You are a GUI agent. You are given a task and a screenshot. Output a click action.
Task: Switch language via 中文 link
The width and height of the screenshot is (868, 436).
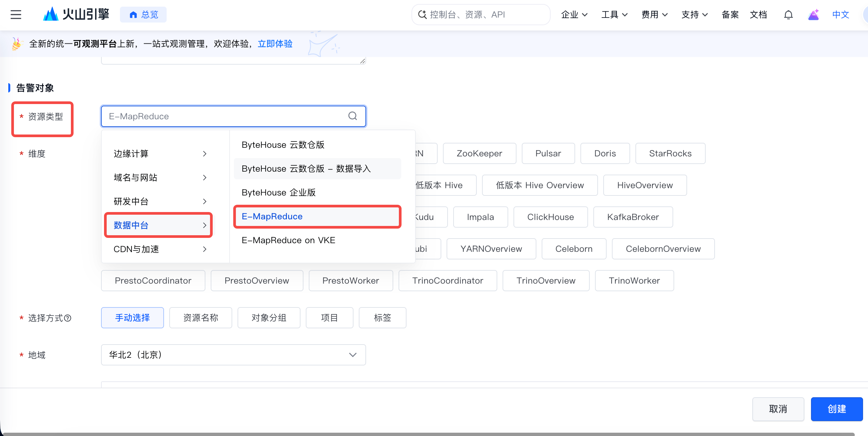pyautogui.click(x=841, y=15)
